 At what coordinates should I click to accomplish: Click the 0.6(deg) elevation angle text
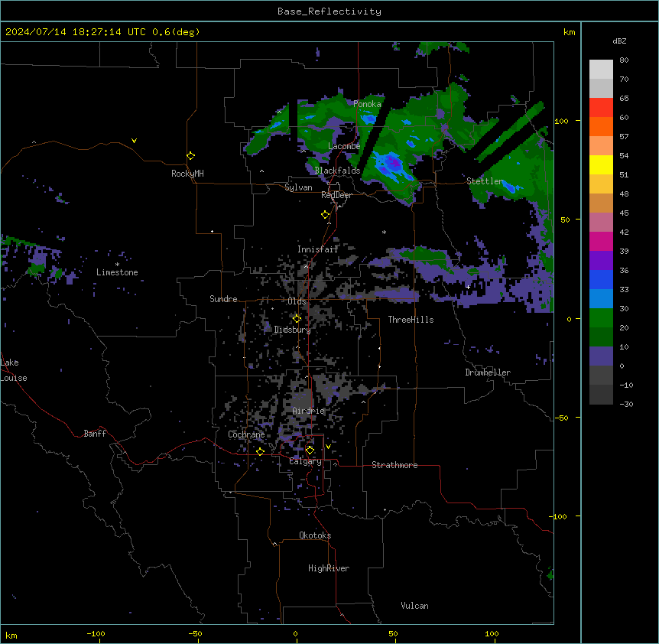coord(176,32)
